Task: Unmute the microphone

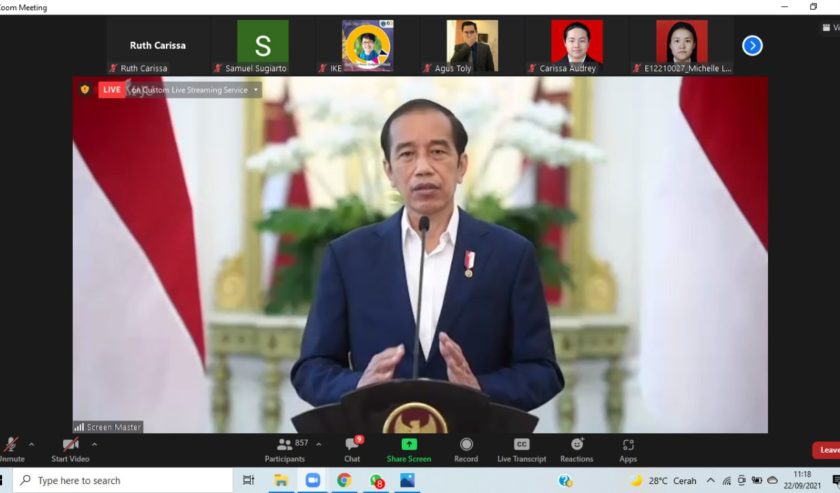Action: [11, 450]
